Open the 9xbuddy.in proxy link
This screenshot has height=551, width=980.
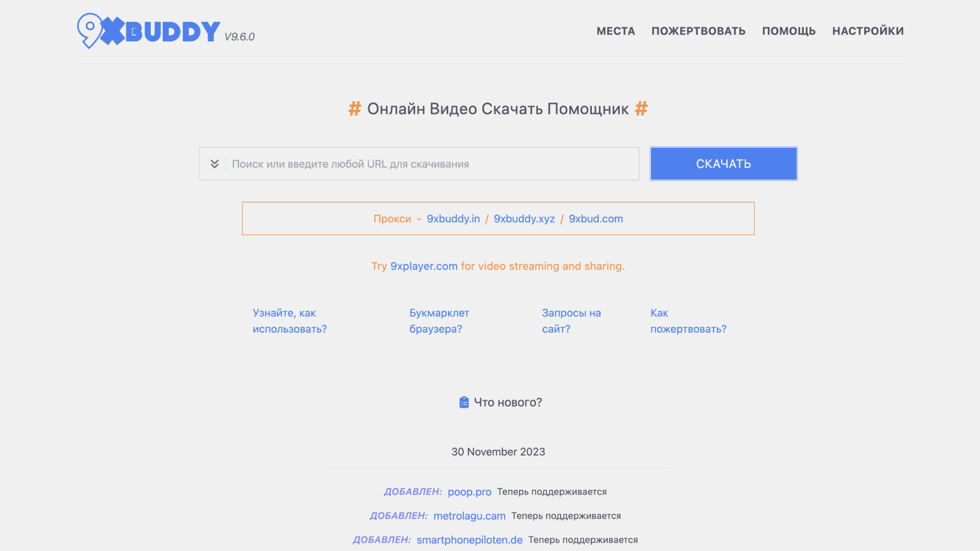pos(453,219)
